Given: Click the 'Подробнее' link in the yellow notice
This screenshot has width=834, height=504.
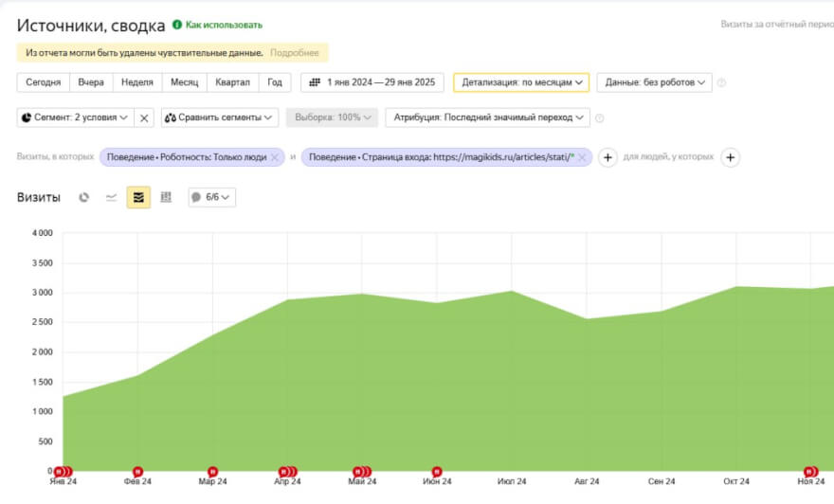Looking at the screenshot, I should (294, 53).
